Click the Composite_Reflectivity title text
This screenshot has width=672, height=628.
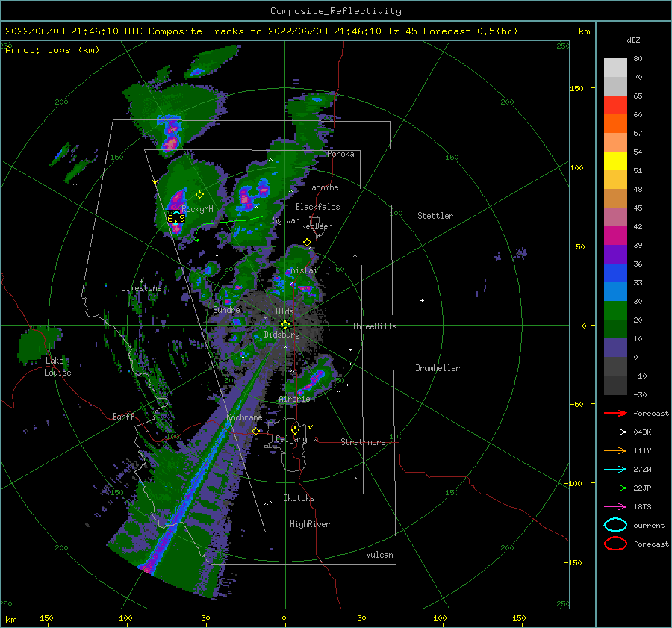click(x=336, y=11)
